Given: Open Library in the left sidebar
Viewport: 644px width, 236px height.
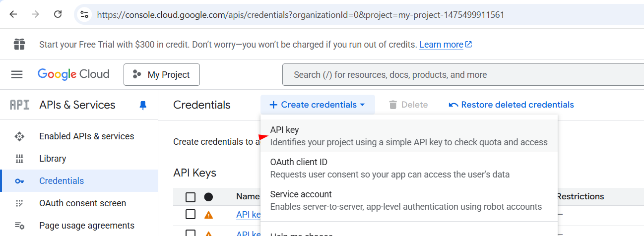Looking at the screenshot, I should (x=53, y=159).
